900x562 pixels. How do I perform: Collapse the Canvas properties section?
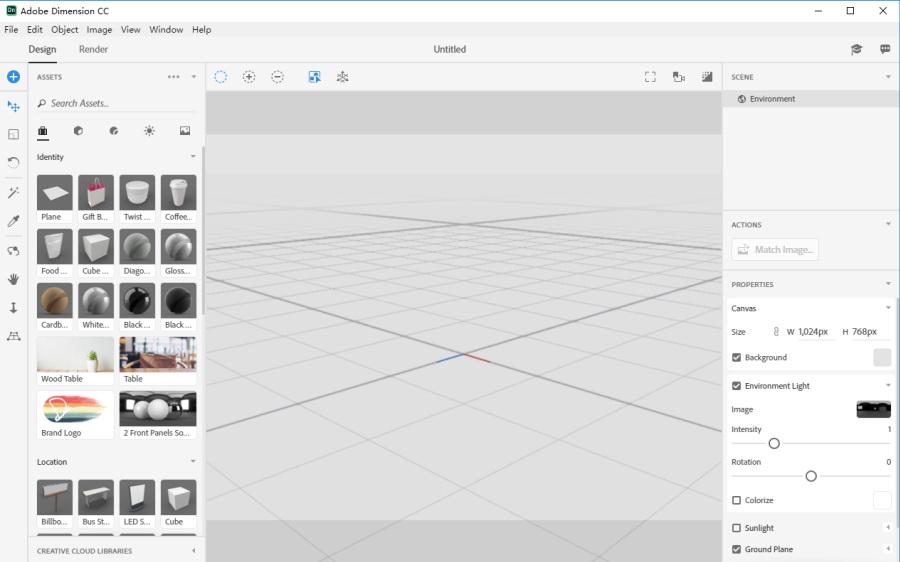[887, 308]
